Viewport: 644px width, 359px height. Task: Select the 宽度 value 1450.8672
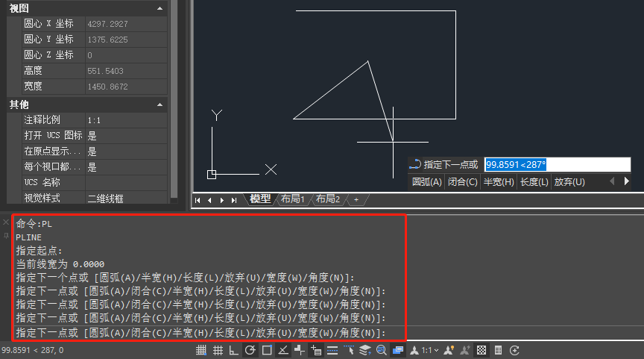click(x=126, y=87)
